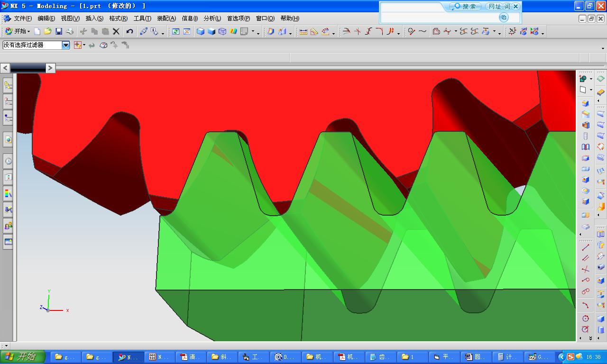
Task: Click the selection Snap Point icon
Action: (78, 45)
